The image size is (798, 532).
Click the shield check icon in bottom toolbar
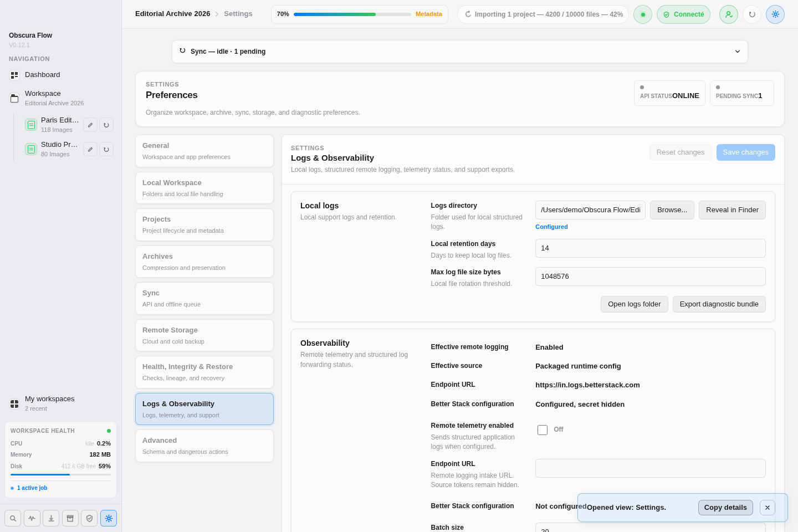pyautogui.click(x=89, y=518)
